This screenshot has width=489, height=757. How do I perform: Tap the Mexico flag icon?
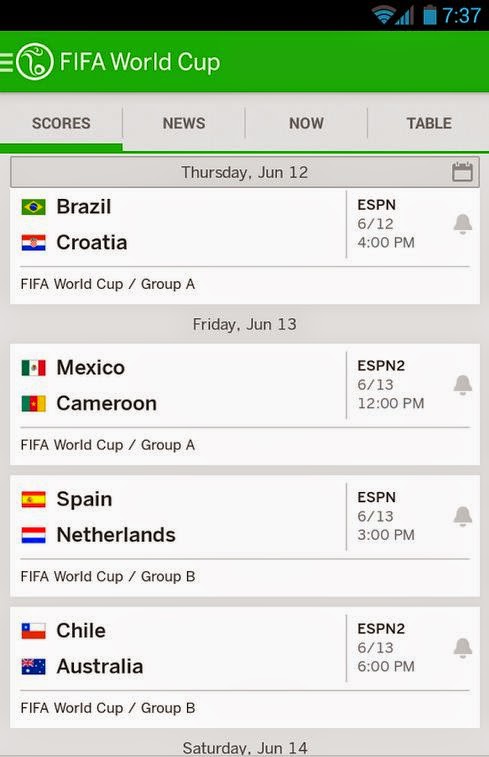(33, 368)
